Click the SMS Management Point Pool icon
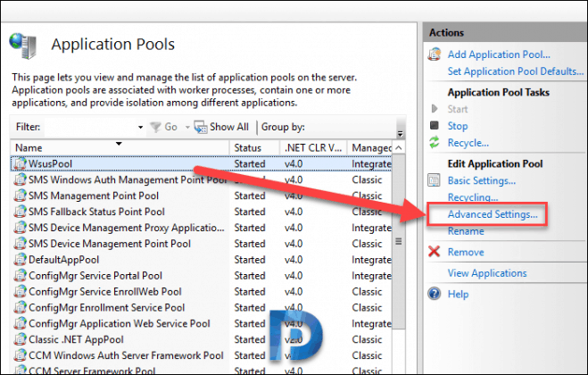The width and height of the screenshot is (588, 375). (20, 196)
